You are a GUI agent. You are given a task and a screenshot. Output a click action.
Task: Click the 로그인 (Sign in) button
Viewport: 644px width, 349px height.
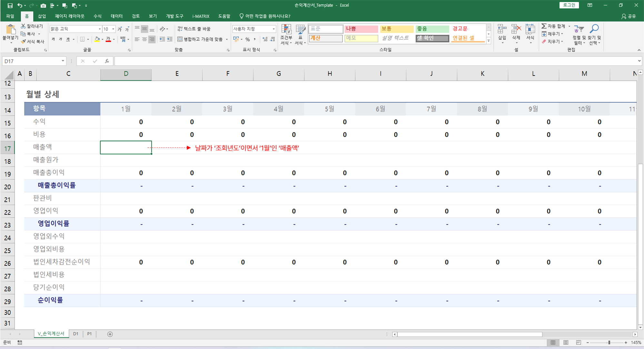click(x=569, y=5)
